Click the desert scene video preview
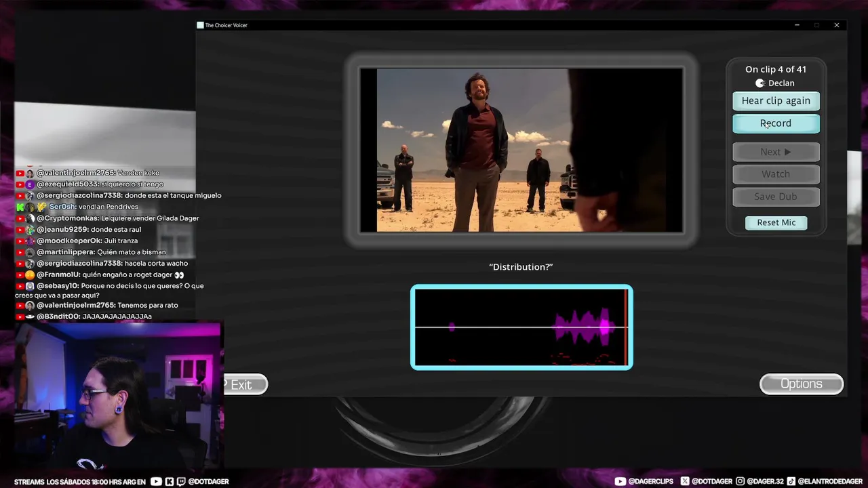Image resolution: width=868 pixels, height=488 pixels. click(x=521, y=150)
